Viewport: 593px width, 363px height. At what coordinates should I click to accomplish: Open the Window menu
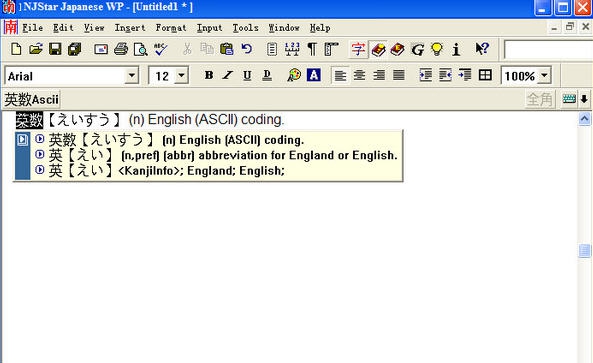tap(284, 28)
